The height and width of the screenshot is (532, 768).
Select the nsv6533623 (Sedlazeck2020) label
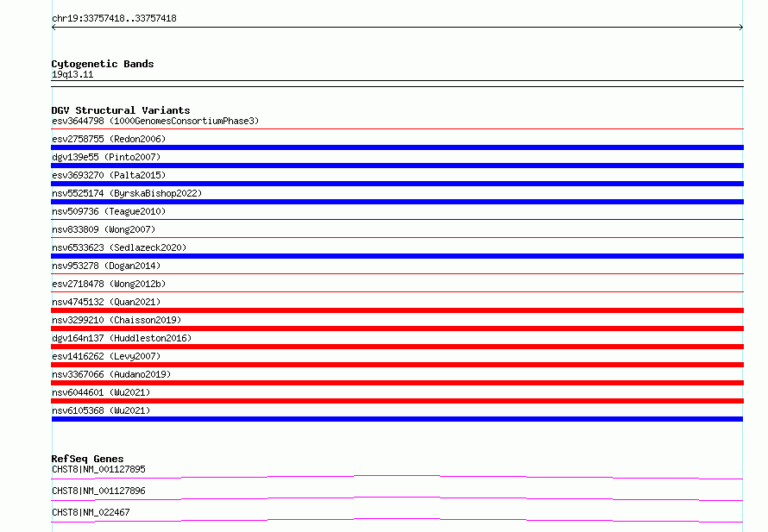point(119,247)
